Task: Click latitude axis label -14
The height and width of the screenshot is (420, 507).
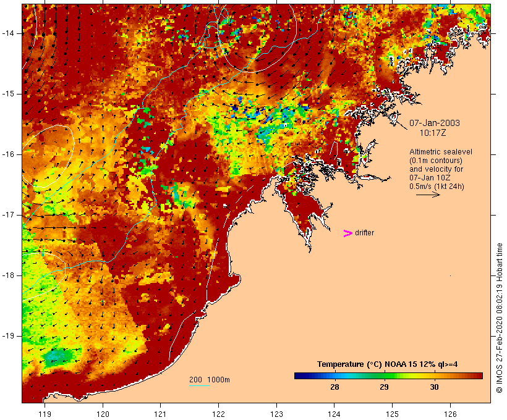Action: (8, 33)
